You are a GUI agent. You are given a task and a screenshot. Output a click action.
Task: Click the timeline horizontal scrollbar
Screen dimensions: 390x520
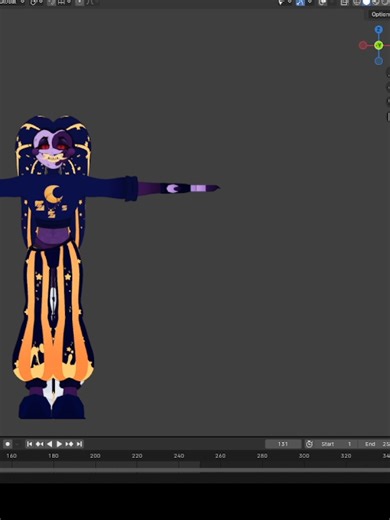tap(195, 470)
